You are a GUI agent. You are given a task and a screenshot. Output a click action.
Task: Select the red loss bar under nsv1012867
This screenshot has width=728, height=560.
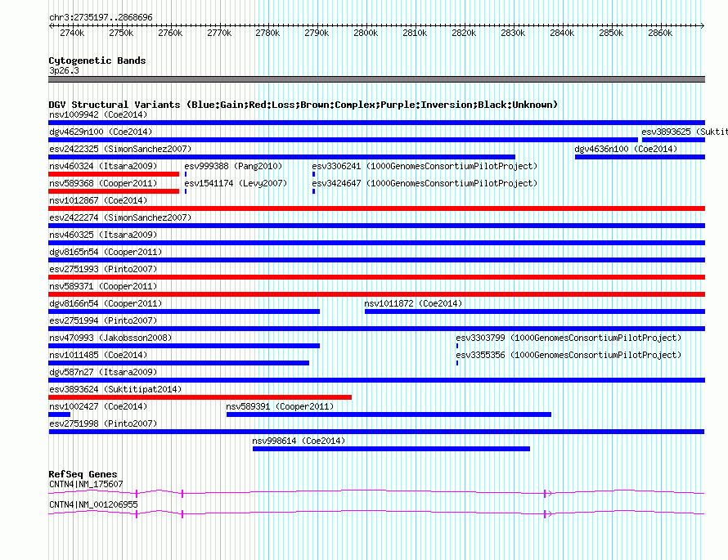pos(376,208)
